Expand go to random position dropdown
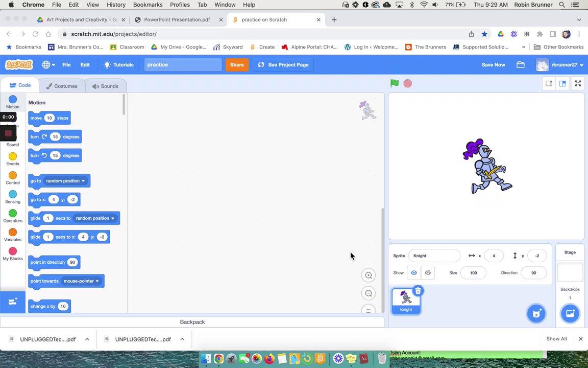The height and width of the screenshot is (368, 588). (83, 181)
